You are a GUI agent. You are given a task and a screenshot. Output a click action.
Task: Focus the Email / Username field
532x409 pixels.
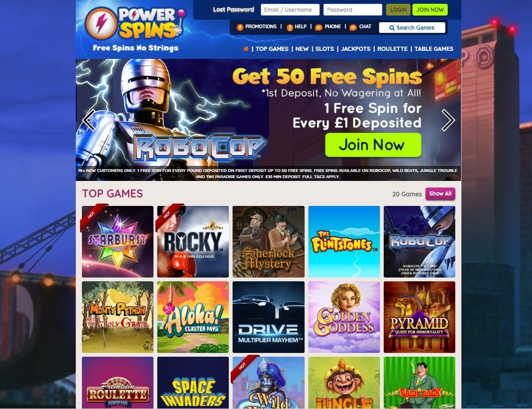click(x=290, y=10)
